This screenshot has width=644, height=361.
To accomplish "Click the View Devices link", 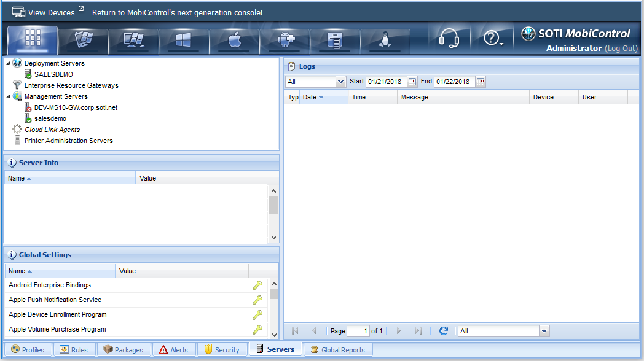I will 50,12.
